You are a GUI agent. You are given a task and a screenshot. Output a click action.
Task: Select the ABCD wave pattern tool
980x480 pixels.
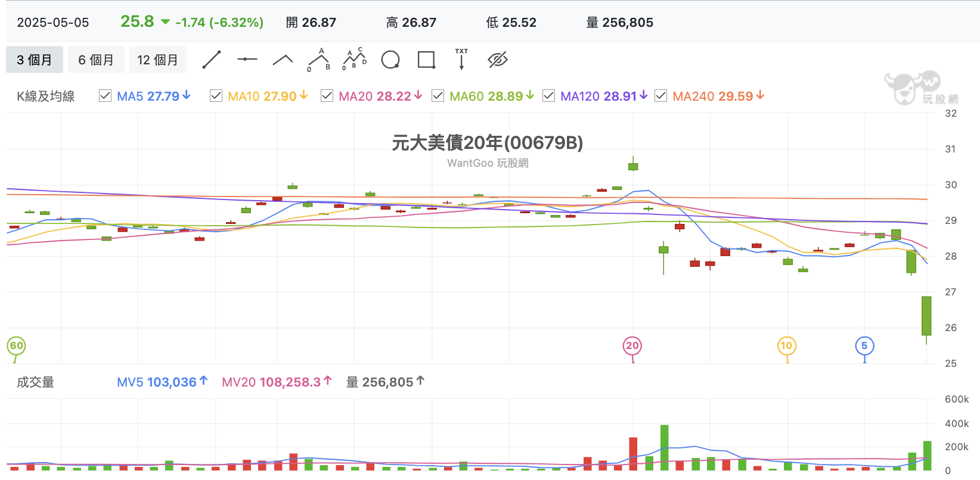tap(355, 60)
